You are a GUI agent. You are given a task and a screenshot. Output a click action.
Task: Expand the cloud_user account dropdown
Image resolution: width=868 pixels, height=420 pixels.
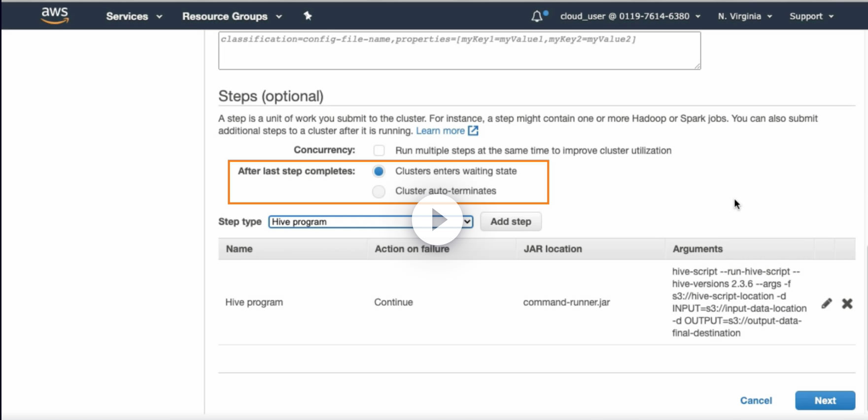click(630, 16)
